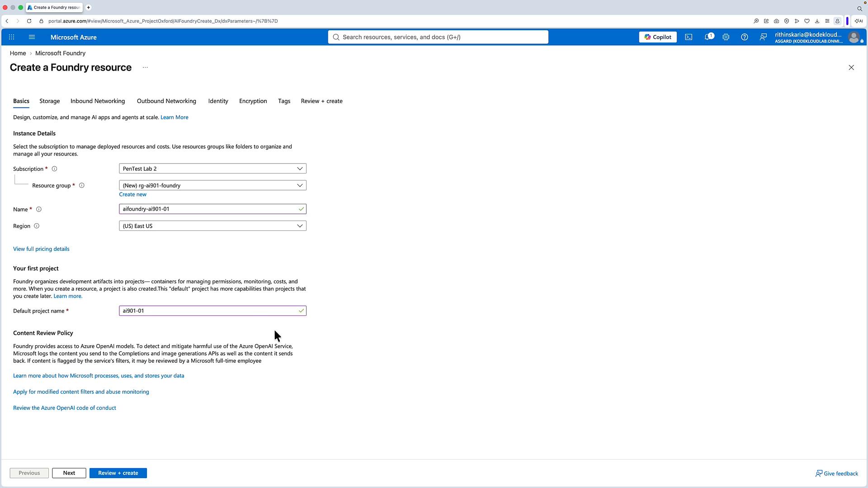
Task: Open the Settings gear in Azure header
Action: click(726, 37)
